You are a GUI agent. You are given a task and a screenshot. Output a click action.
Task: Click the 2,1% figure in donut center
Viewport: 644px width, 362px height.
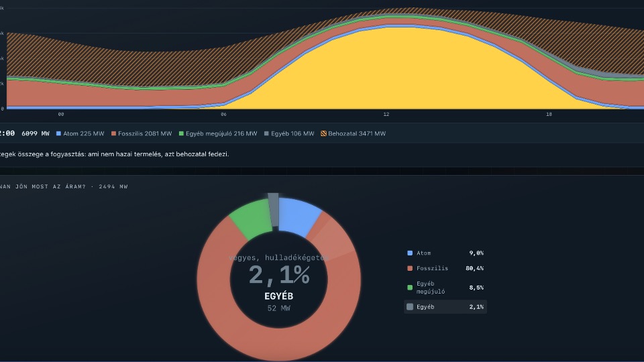tap(279, 275)
